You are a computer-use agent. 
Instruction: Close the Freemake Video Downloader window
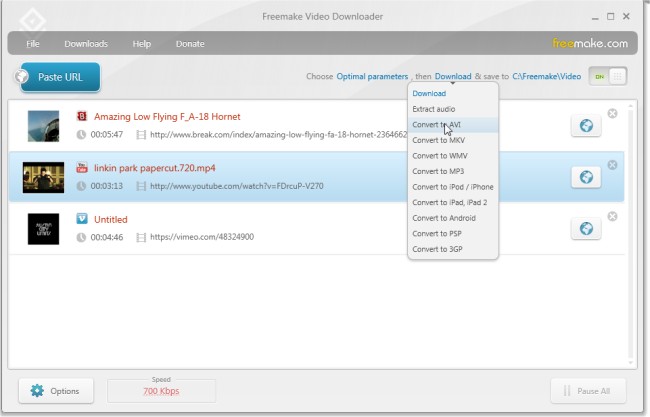point(626,17)
